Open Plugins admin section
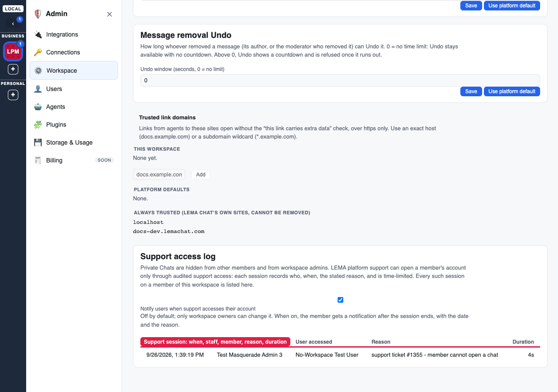The height and width of the screenshot is (392, 558). pyautogui.click(x=74, y=125)
